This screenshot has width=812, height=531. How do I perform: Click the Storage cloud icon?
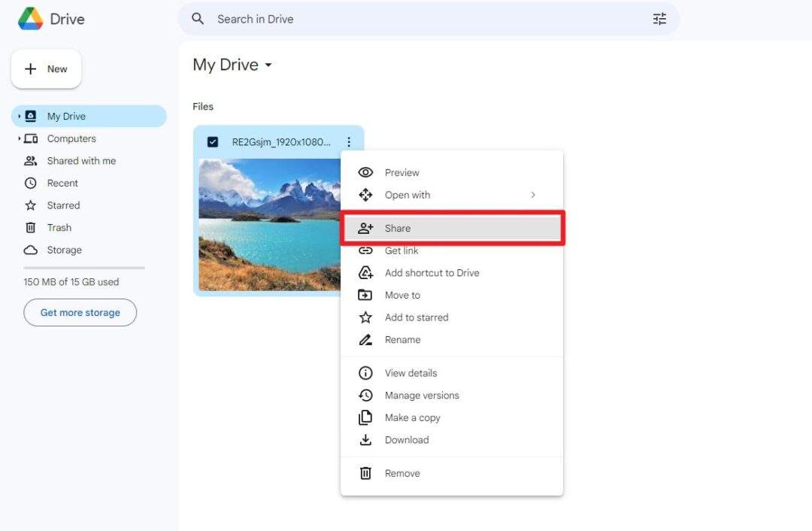31,250
